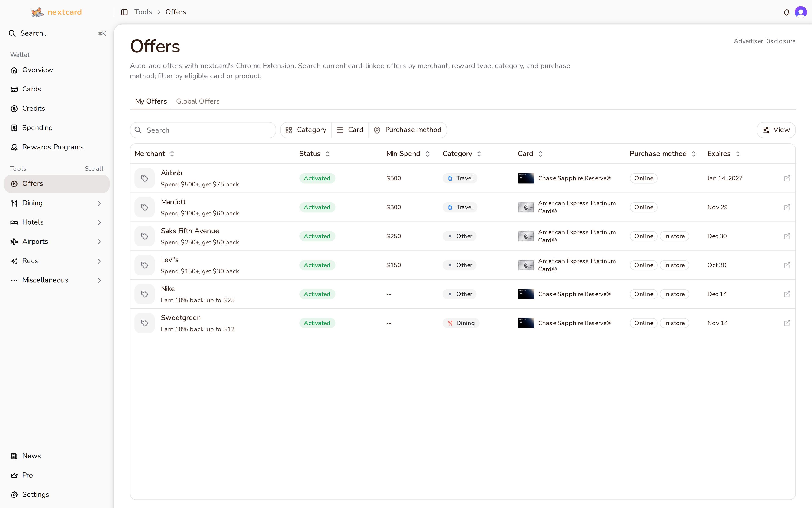Click the Dining category tag for Sweetgreen
This screenshot has height=508, width=812.
pyautogui.click(x=461, y=323)
